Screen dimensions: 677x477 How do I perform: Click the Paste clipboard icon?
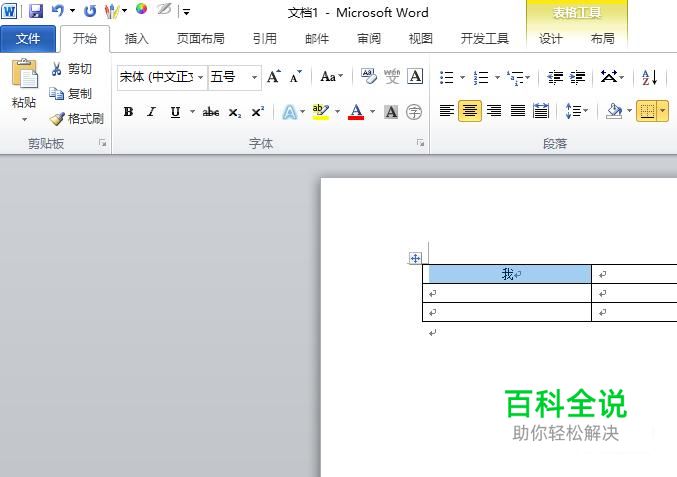[x=25, y=73]
